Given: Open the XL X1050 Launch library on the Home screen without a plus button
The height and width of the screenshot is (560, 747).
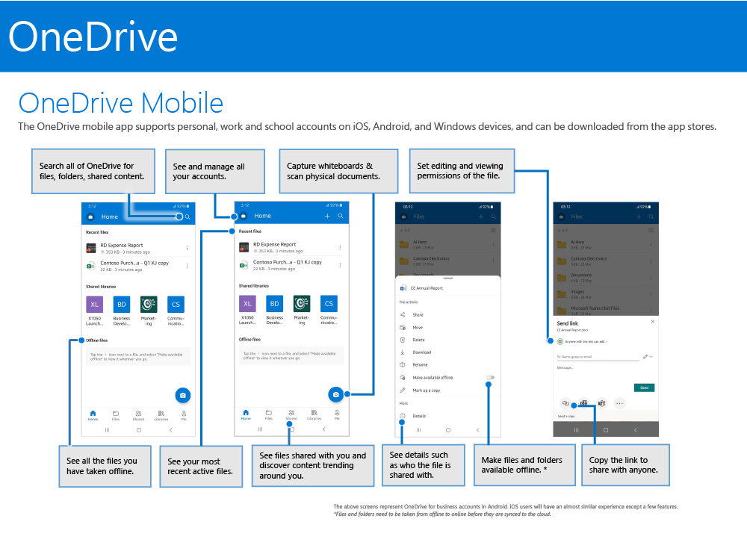Looking at the screenshot, I should click(x=94, y=311).
